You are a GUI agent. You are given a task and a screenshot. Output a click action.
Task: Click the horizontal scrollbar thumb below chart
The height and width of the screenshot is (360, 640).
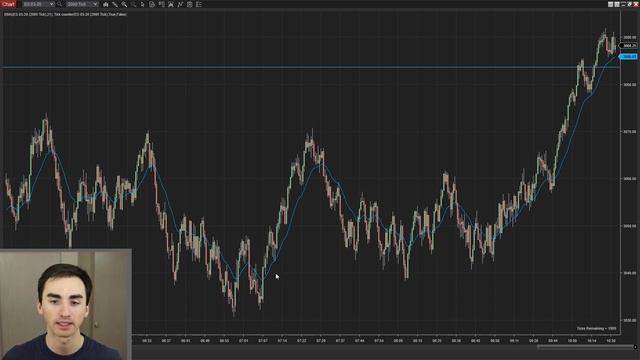coord(584,347)
